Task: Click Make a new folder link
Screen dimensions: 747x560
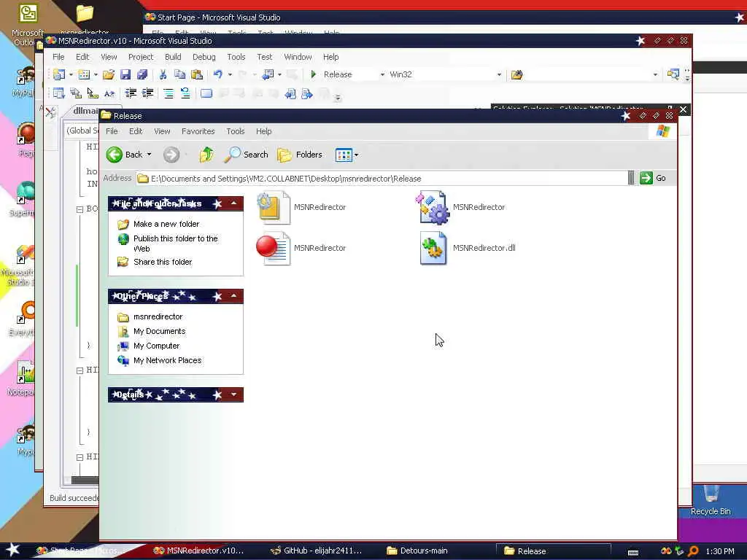Action: (x=166, y=224)
